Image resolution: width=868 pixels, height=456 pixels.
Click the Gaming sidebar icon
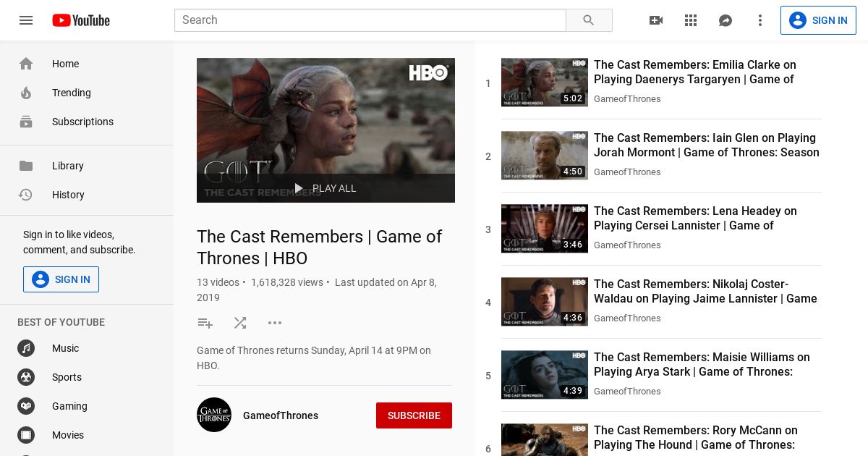[x=26, y=406]
